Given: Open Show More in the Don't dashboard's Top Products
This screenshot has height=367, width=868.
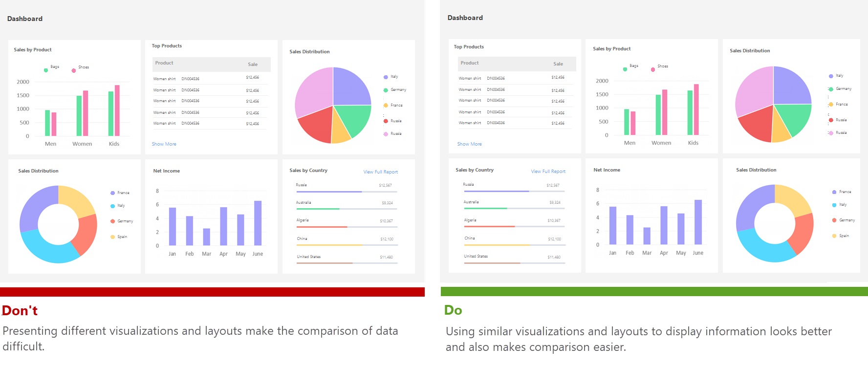Looking at the screenshot, I should click(164, 144).
